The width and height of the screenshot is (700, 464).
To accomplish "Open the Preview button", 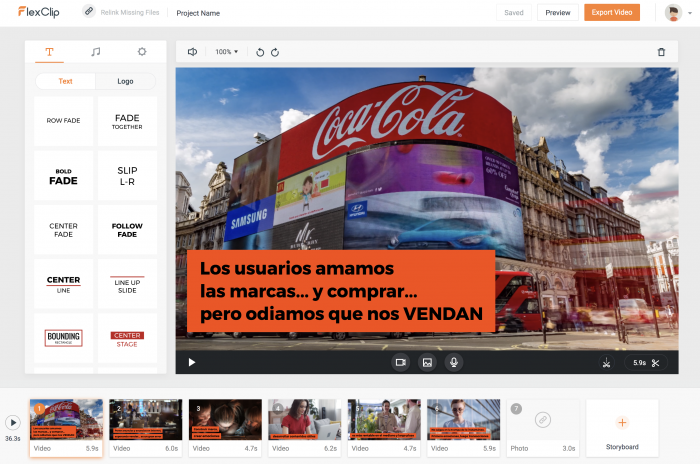I will (558, 13).
